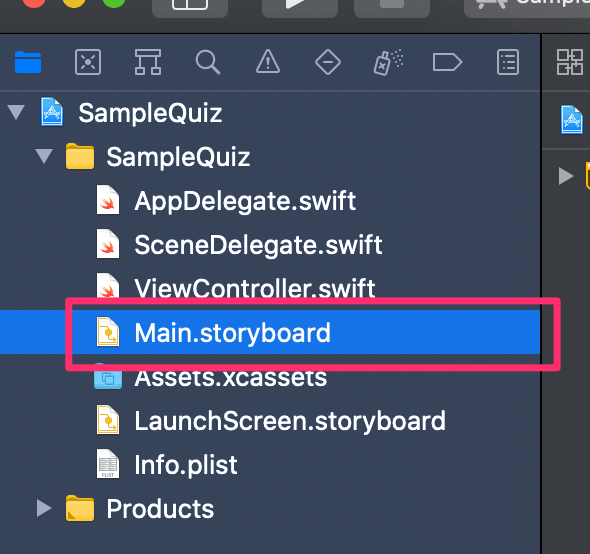Collapse the SampleQuiz yellow folder group
The image size is (590, 554).
pos(44,156)
